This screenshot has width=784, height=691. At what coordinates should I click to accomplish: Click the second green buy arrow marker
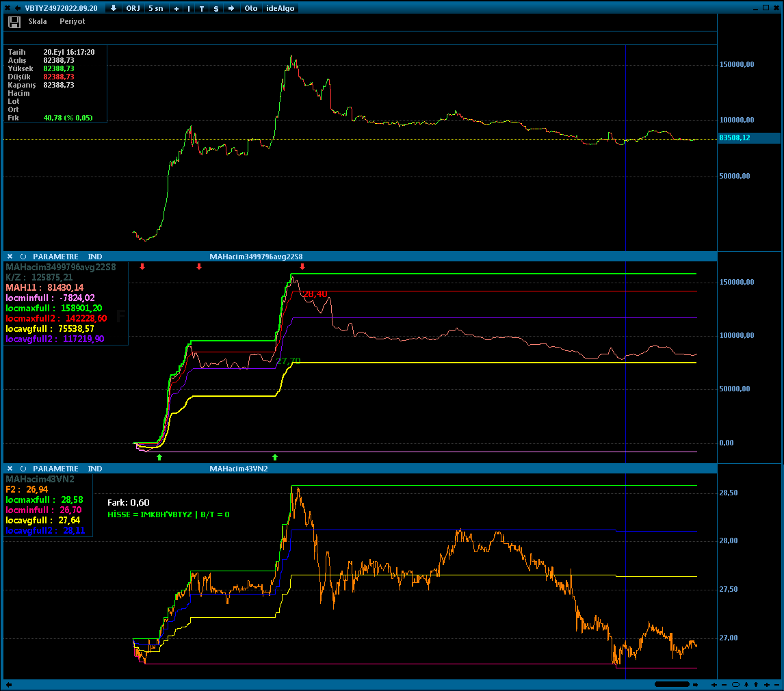click(x=274, y=457)
